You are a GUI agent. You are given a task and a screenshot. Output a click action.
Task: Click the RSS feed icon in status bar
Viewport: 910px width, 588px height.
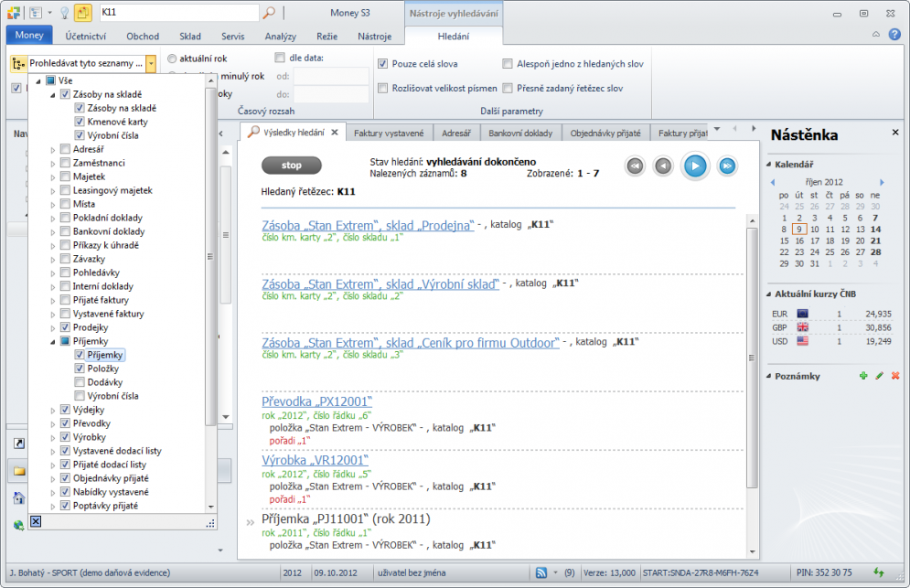click(541, 572)
